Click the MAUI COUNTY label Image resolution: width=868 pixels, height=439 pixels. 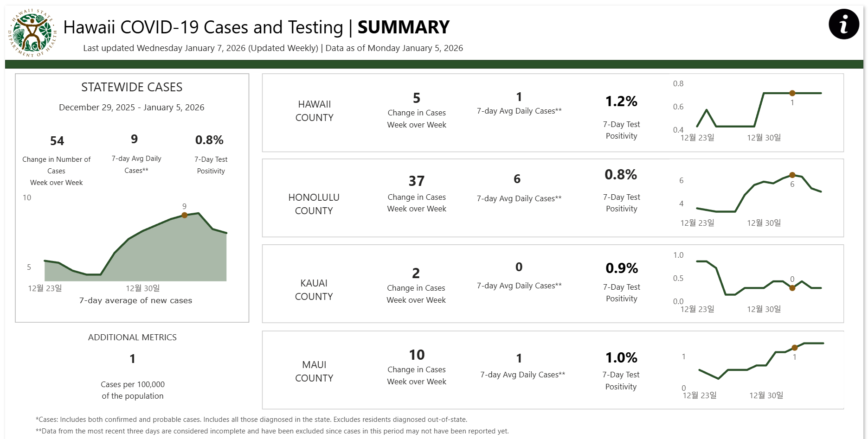[x=314, y=371]
